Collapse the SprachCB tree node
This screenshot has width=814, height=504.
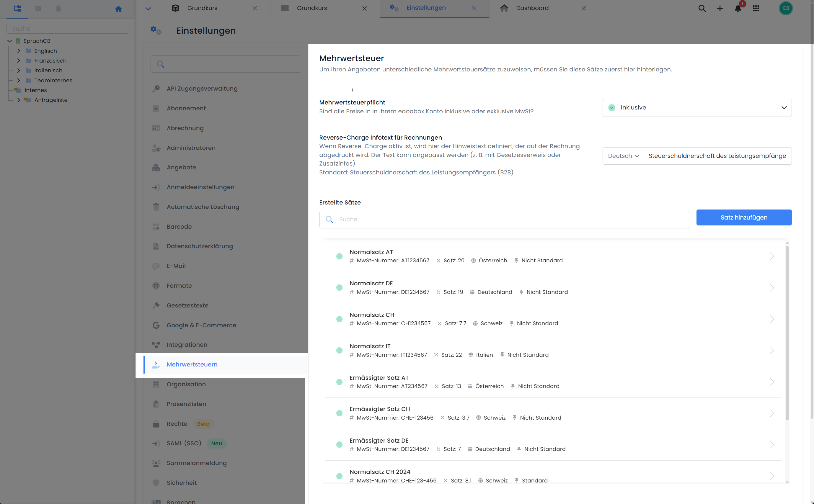(x=9, y=41)
